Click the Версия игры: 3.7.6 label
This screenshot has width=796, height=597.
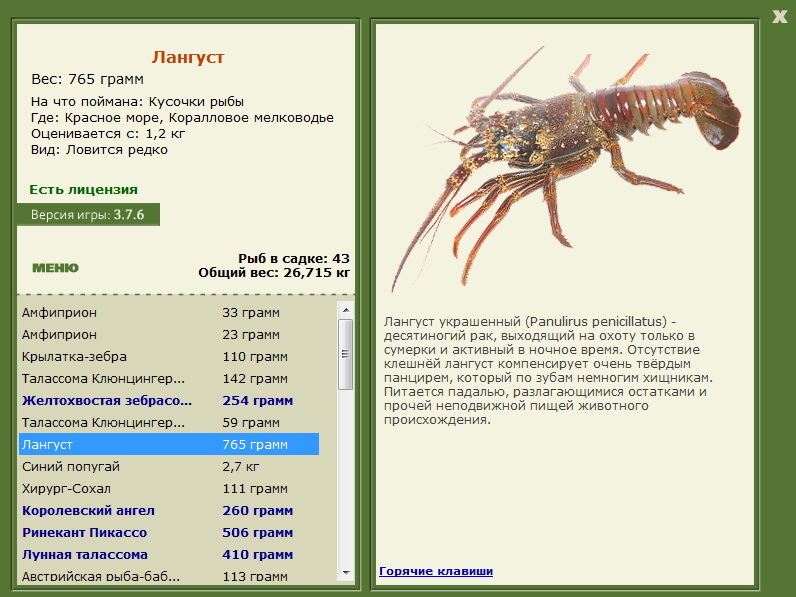click(x=87, y=214)
